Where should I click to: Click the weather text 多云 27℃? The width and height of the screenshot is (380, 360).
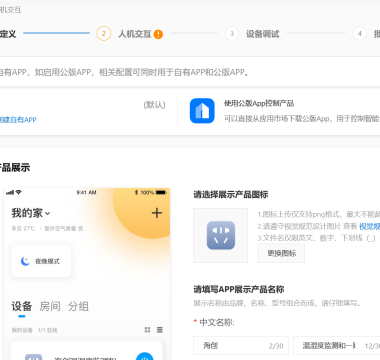click(x=23, y=229)
